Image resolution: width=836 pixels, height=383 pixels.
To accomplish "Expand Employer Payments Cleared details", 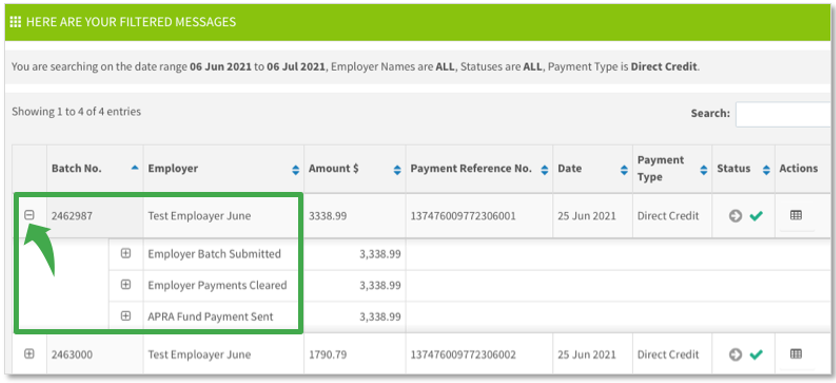I will pos(125,285).
